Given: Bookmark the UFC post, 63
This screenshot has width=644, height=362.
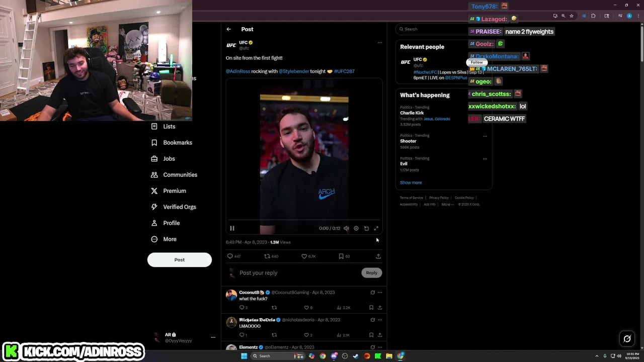Looking at the screenshot, I should pos(344,256).
